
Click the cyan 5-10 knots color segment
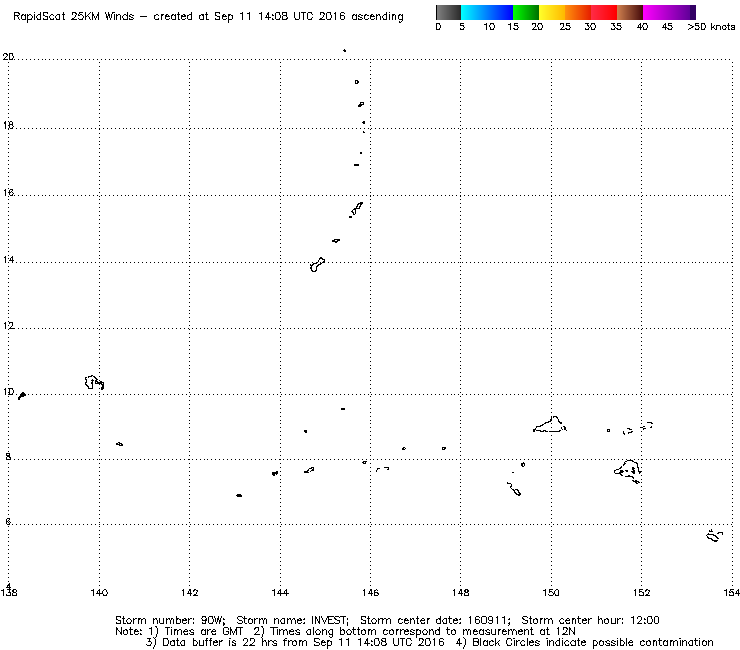coord(474,12)
